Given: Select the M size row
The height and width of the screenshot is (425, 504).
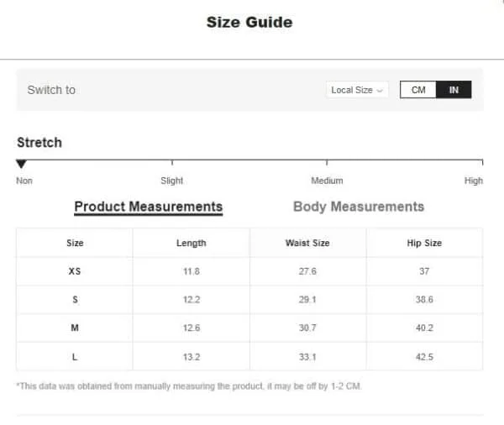Looking at the screenshot, I should [249, 328].
